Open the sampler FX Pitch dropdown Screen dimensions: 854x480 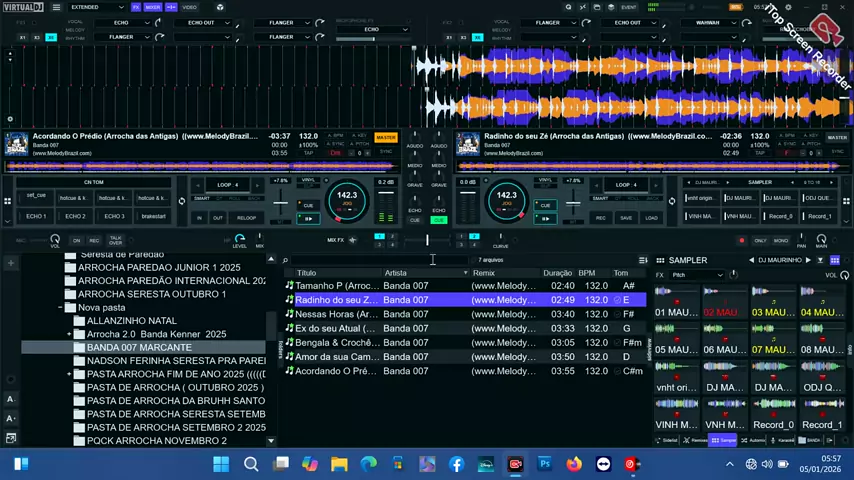(x=698, y=275)
